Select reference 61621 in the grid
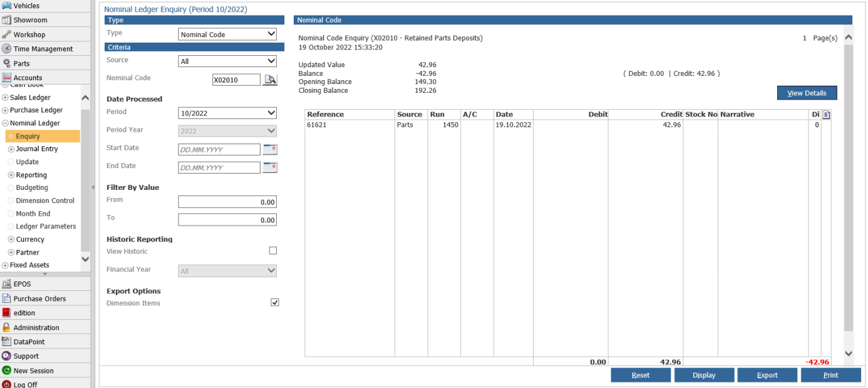Screen dimensions: 868x388 point(316,125)
